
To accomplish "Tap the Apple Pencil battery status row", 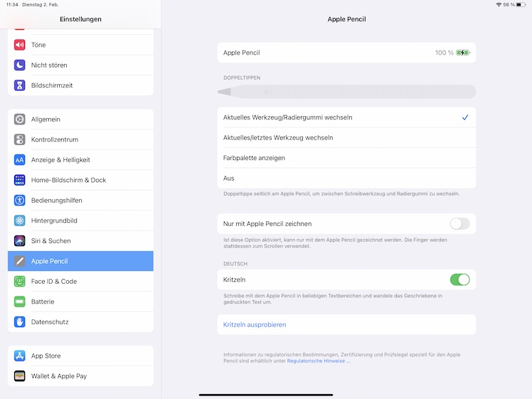I will point(346,53).
